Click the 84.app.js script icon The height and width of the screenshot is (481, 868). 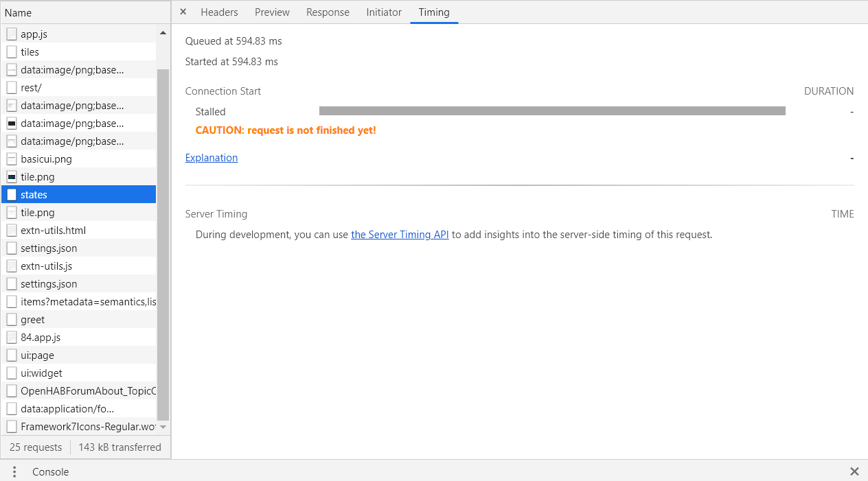pos(12,338)
